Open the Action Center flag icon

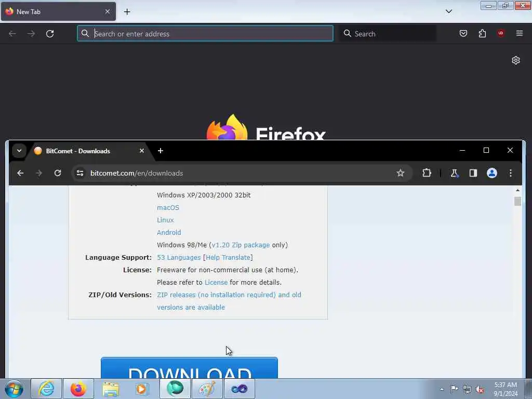[454, 389]
